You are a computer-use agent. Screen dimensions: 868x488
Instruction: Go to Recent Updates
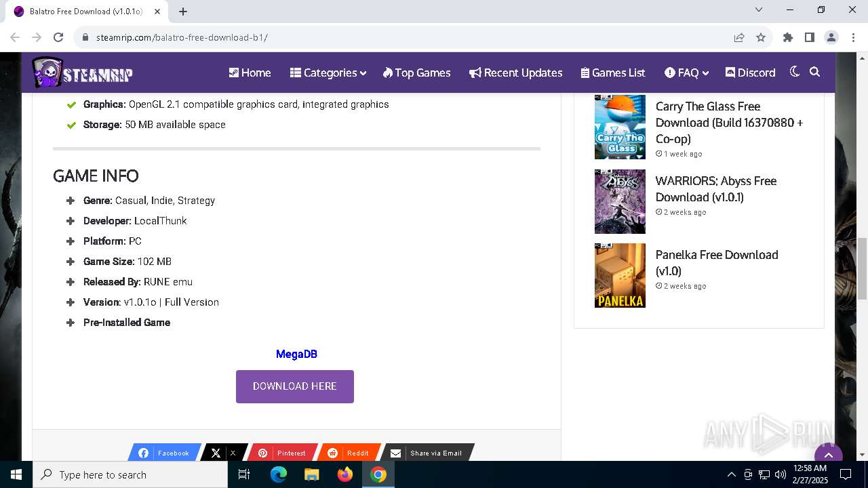click(515, 73)
